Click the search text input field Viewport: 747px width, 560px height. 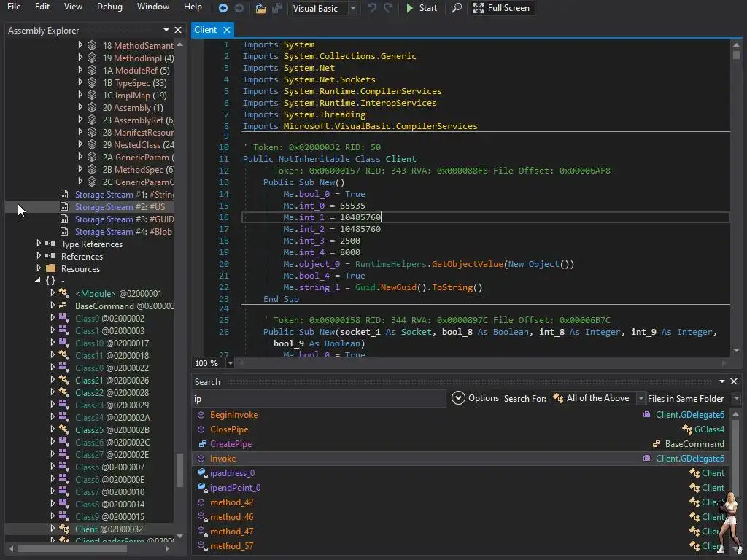pos(318,399)
